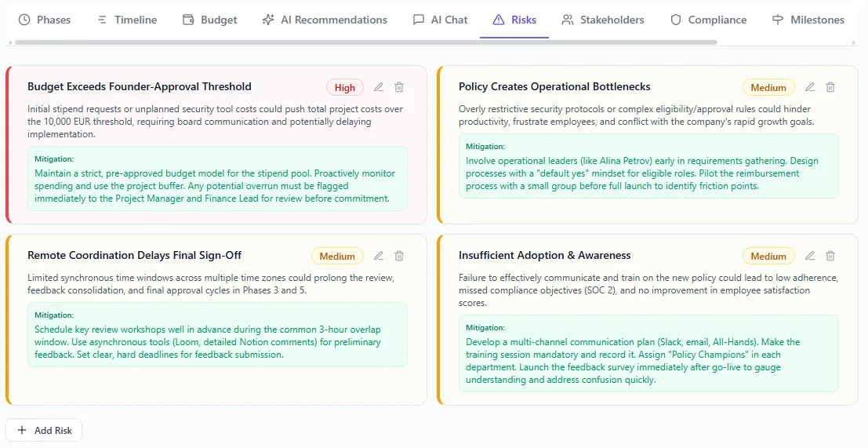Select the AI Chat tab
The width and height of the screenshot is (868, 448).
[440, 20]
